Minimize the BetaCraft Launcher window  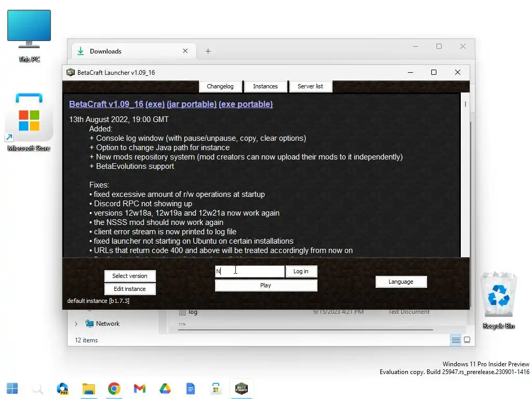[410, 72]
